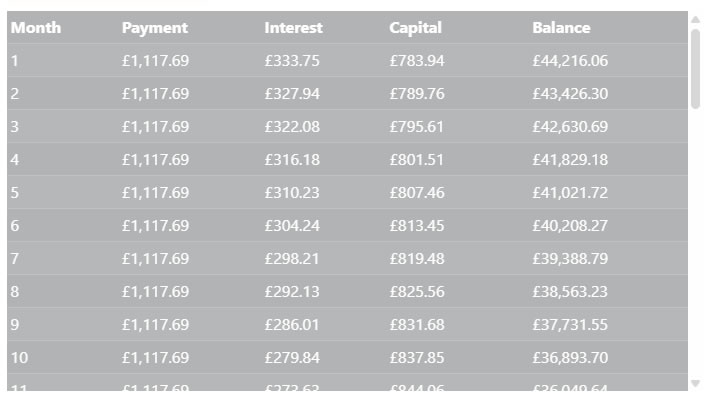Select balance £44,216.06 in month 1
Screen dimensions: 708x401
tap(570, 61)
